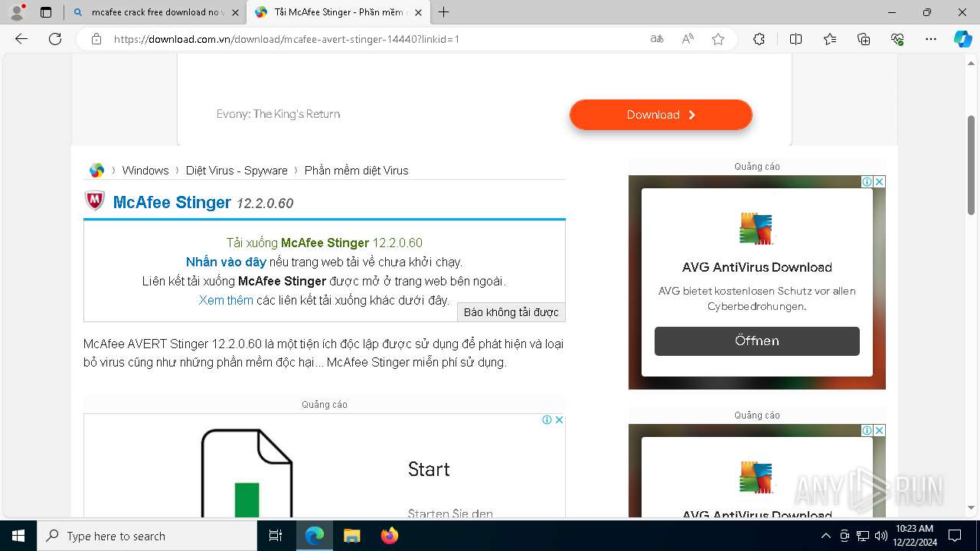This screenshot has height=551, width=980.
Task: Open the Extensions icon
Action: point(759,39)
